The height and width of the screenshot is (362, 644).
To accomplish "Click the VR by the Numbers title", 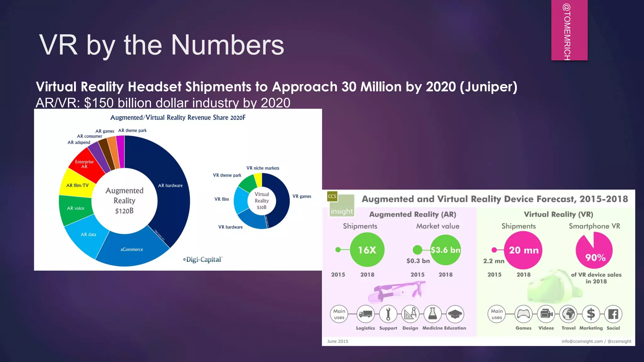I will pos(162,45).
